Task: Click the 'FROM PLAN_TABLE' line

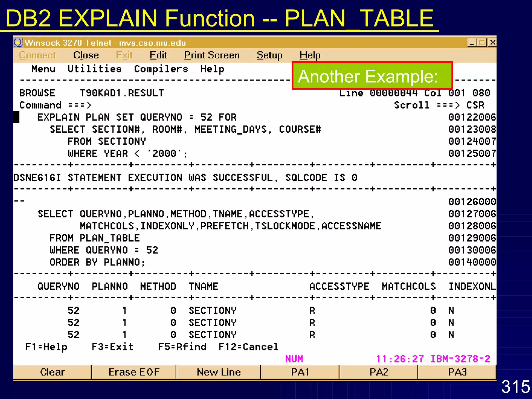Action: point(95,238)
